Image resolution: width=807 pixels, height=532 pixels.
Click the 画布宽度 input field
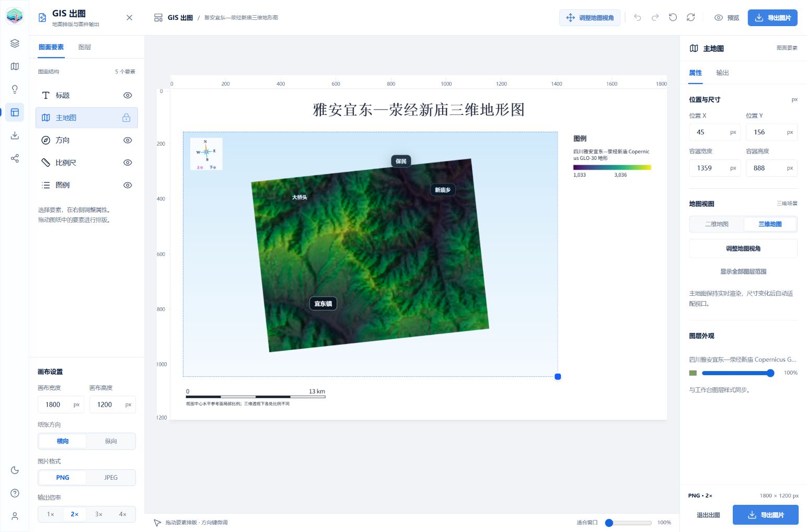click(x=61, y=404)
